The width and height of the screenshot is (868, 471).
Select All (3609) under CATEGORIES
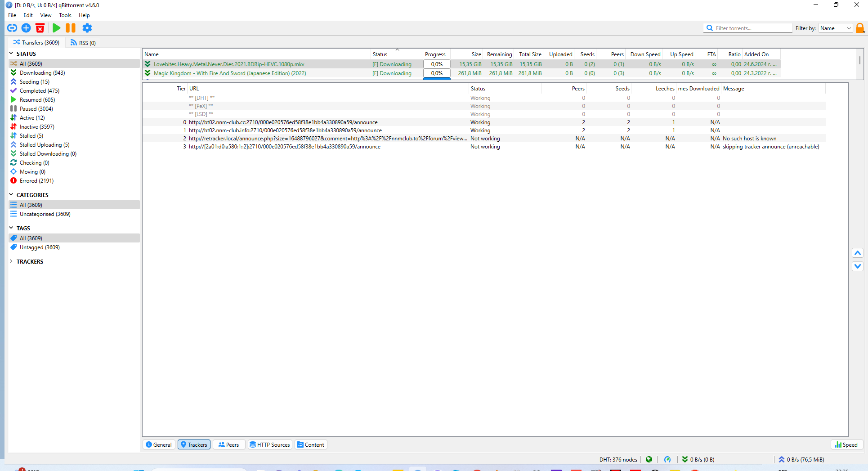pyautogui.click(x=74, y=205)
